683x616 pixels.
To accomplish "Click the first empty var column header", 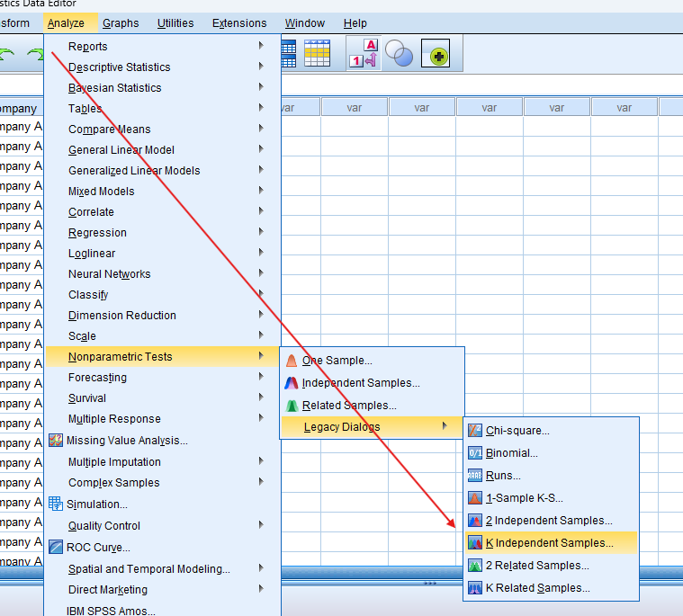I will pyautogui.click(x=287, y=108).
